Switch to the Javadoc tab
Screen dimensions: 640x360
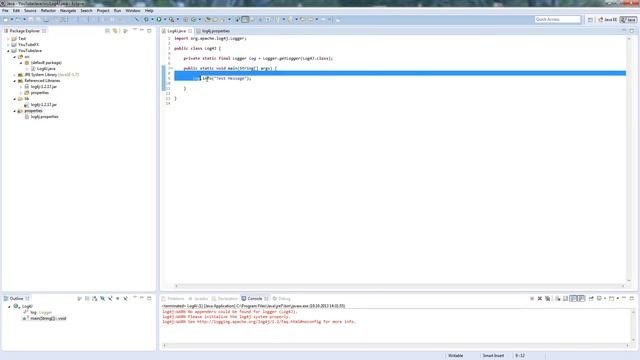pyautogui.click(x=198, y=299)
